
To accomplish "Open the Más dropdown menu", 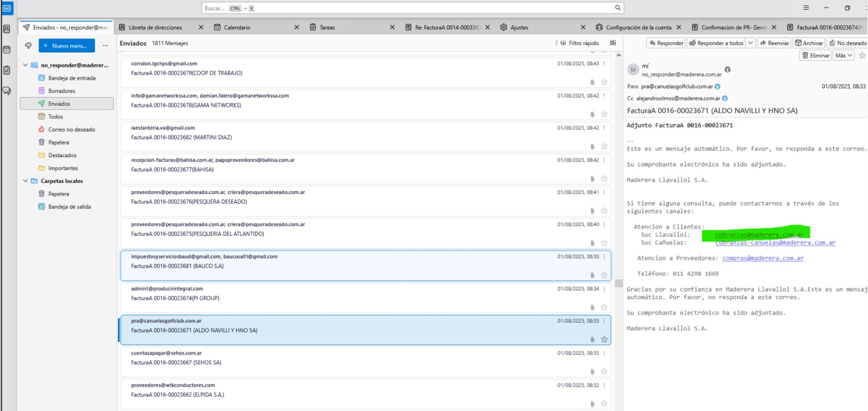I will [x=844, y=55].
